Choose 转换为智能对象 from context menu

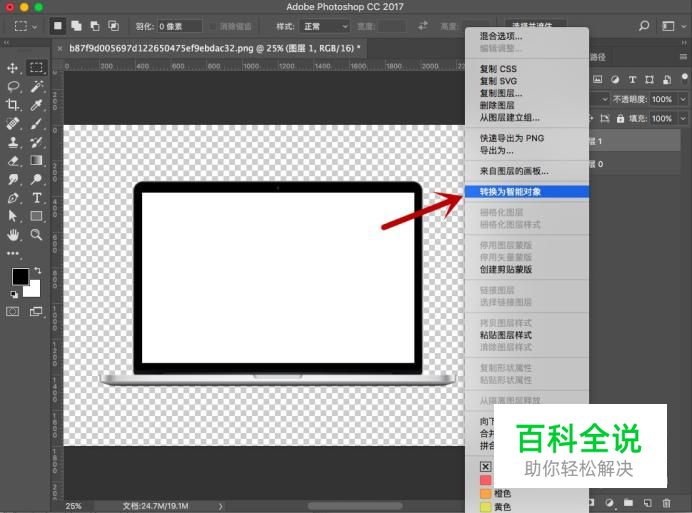click(527, 192)
